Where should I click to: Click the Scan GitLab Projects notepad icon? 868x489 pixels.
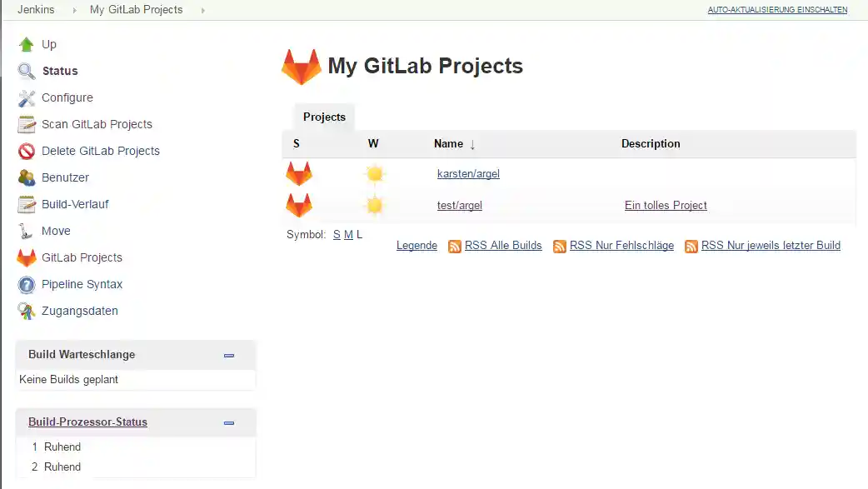(x=26, y=124)
